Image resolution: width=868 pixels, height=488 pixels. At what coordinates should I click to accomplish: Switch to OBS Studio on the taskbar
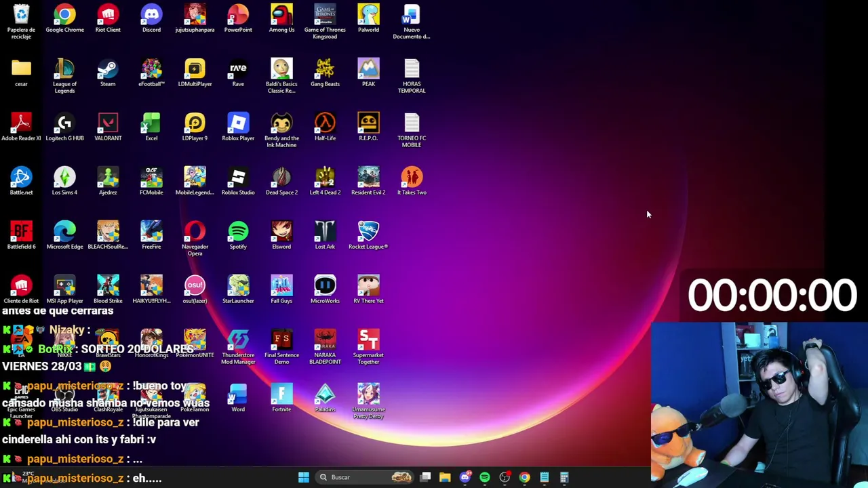tap(505, 477)
